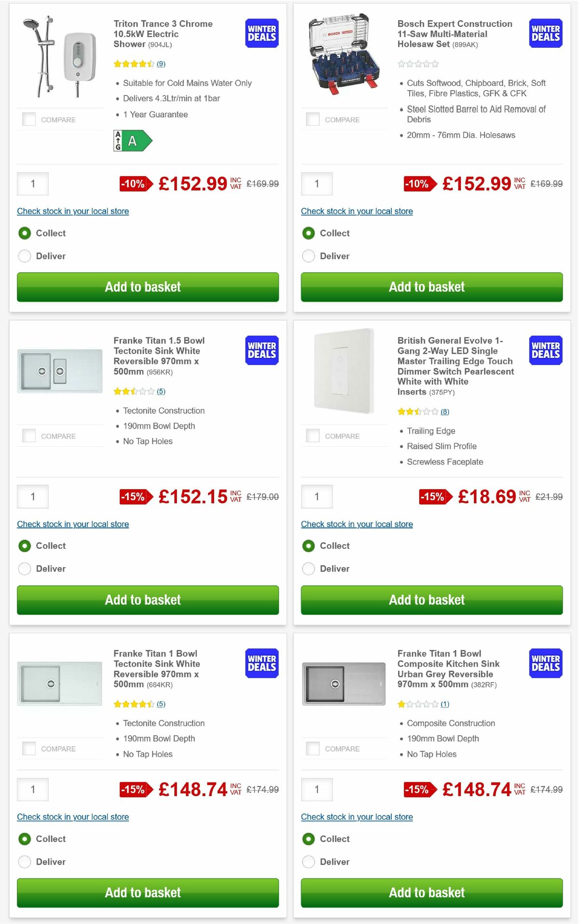Viewport: 579px width, 924px height.
Task: Check stock for Bosch holesaw in local store
Action: point(357,211)
